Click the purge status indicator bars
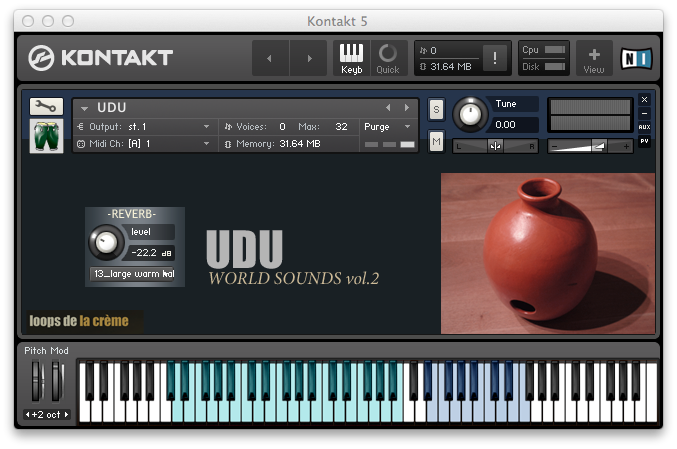 click(x=389, y=145)
